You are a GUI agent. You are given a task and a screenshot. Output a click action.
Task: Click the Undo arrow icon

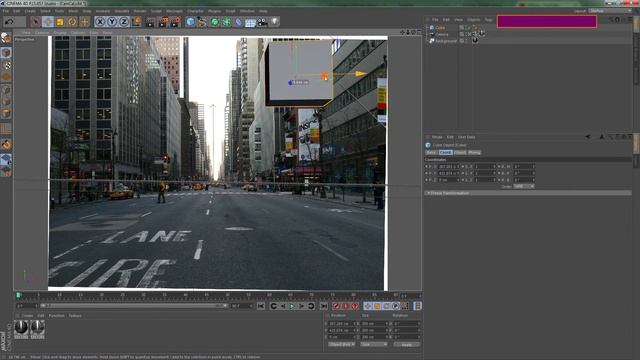(x=9, y=22)
